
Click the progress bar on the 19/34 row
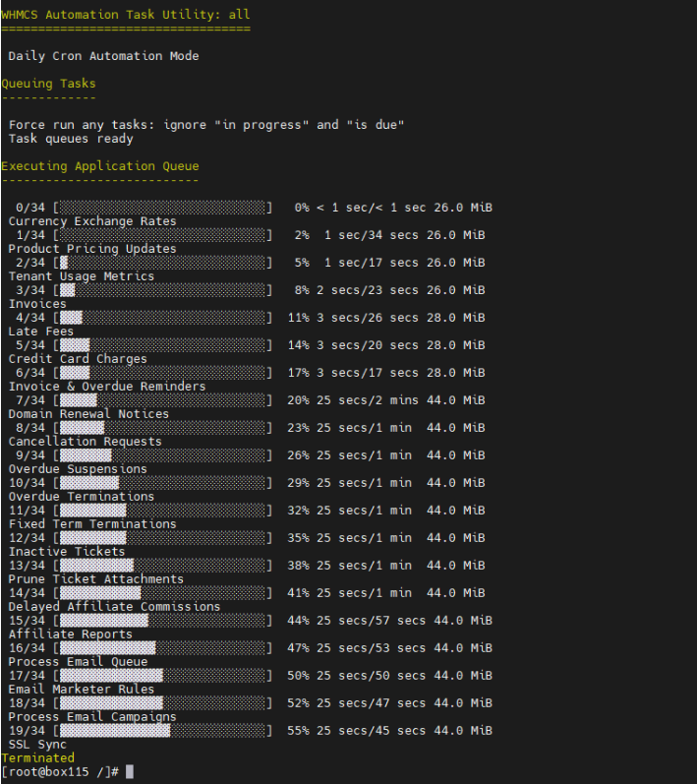click(163, 730)
